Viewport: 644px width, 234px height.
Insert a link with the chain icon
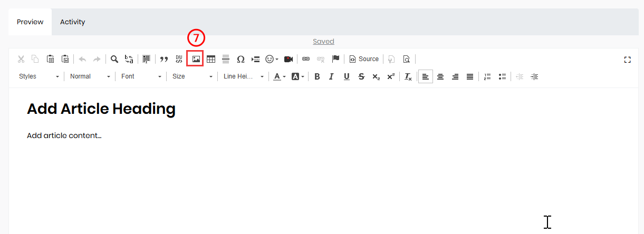(x=306, y=59)
